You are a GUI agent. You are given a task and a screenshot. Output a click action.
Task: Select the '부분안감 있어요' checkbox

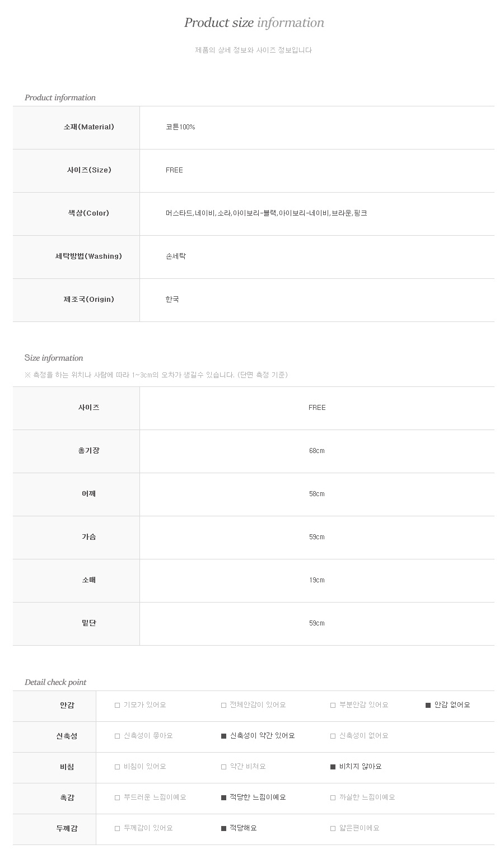coord(333,706)
